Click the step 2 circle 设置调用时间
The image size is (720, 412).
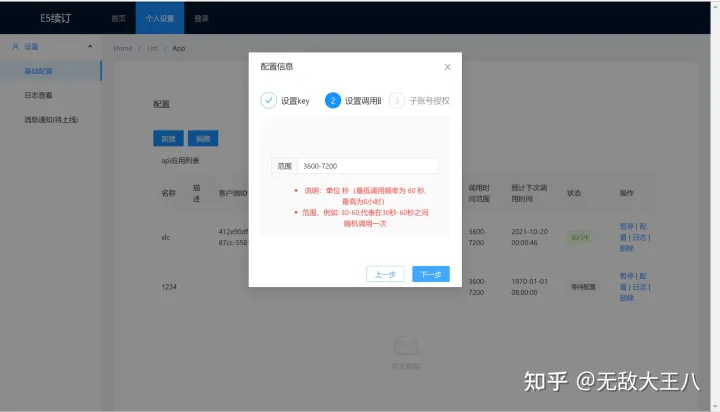click(333, 100)
